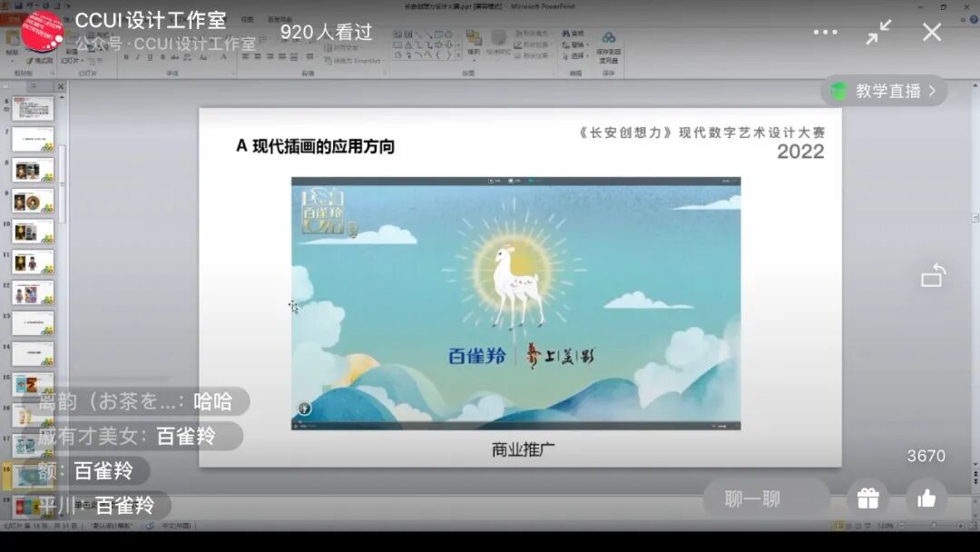Open the three-dot more options menu
This screenshot has height=552, width=980.
point(824,32)
